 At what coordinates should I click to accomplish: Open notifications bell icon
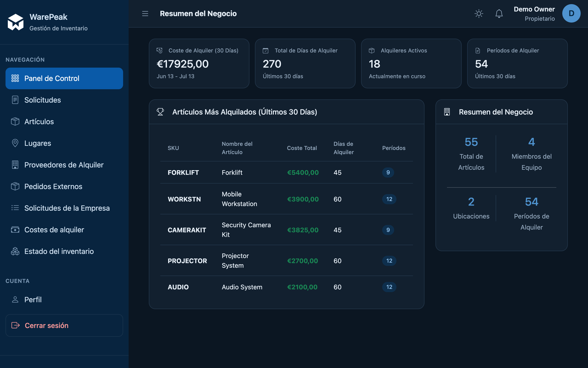coord(499,14)
